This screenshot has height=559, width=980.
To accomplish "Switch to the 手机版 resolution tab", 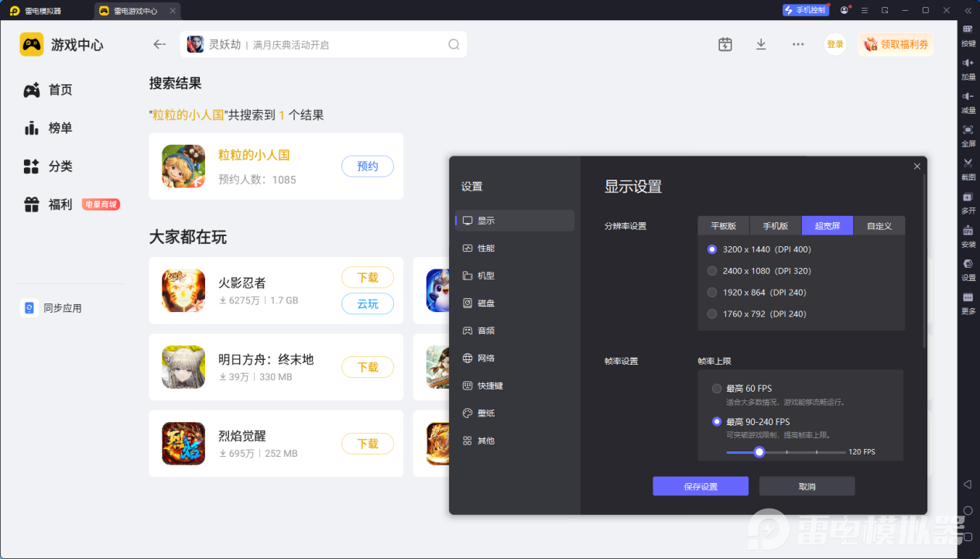I will (x=776, y=225).
